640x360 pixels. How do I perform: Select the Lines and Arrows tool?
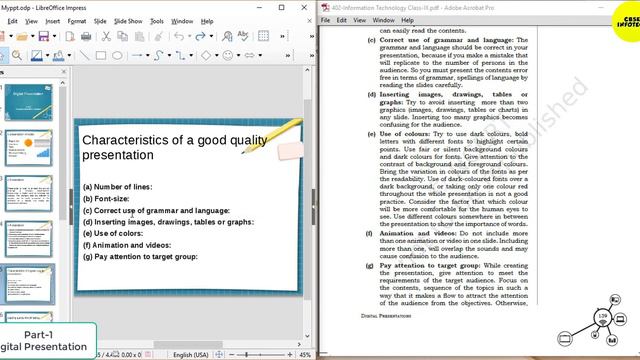pos(137,55)
